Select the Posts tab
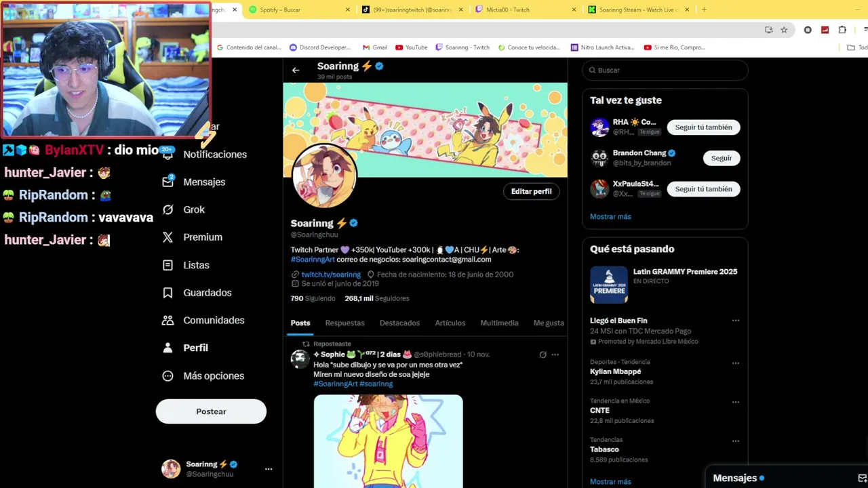 pos(300,323)
